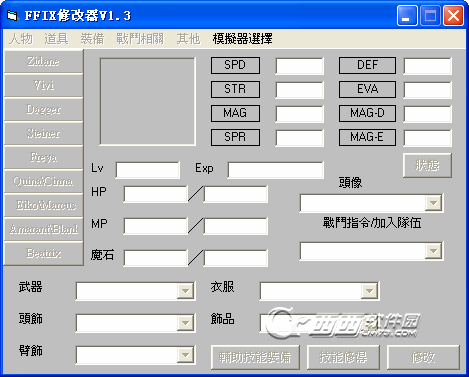
Task: Click the 技能修得 button
Action: 343,357
